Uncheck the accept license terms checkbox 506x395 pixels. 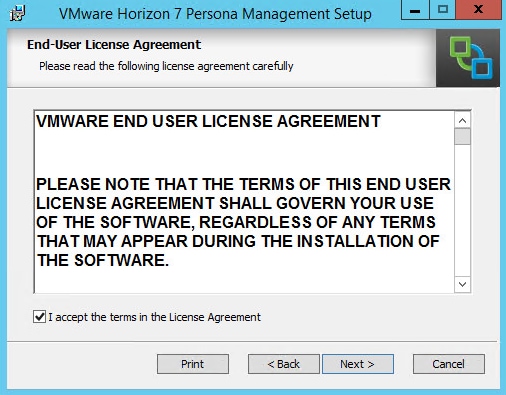(39, 317)
